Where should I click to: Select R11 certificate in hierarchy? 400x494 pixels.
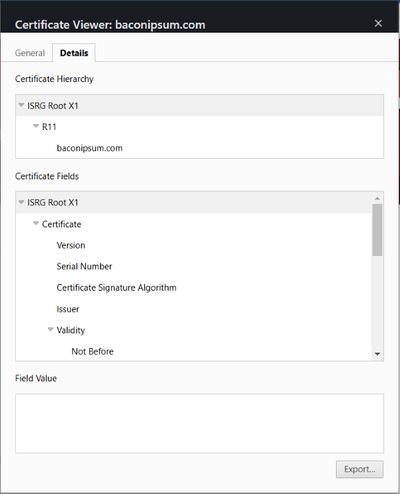[199, 127]
